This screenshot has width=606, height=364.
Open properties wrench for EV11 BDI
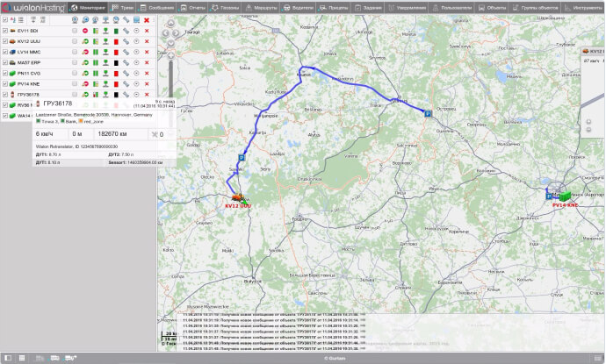126,31
